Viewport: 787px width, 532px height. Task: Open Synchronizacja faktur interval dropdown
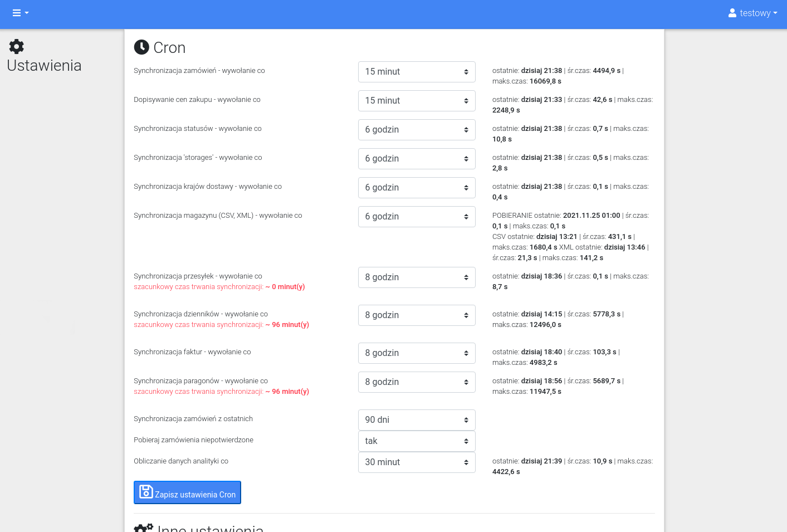click(x=417, y=353)
